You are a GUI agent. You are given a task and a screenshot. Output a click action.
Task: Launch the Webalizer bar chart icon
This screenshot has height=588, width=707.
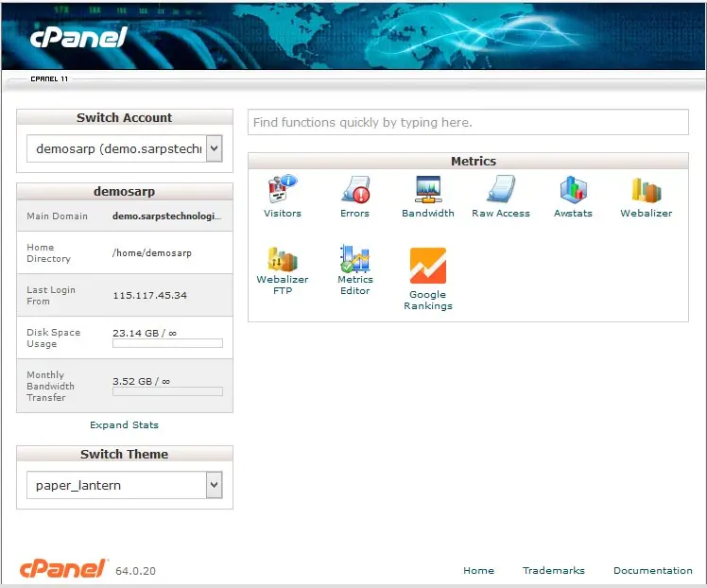coord(647,190)
